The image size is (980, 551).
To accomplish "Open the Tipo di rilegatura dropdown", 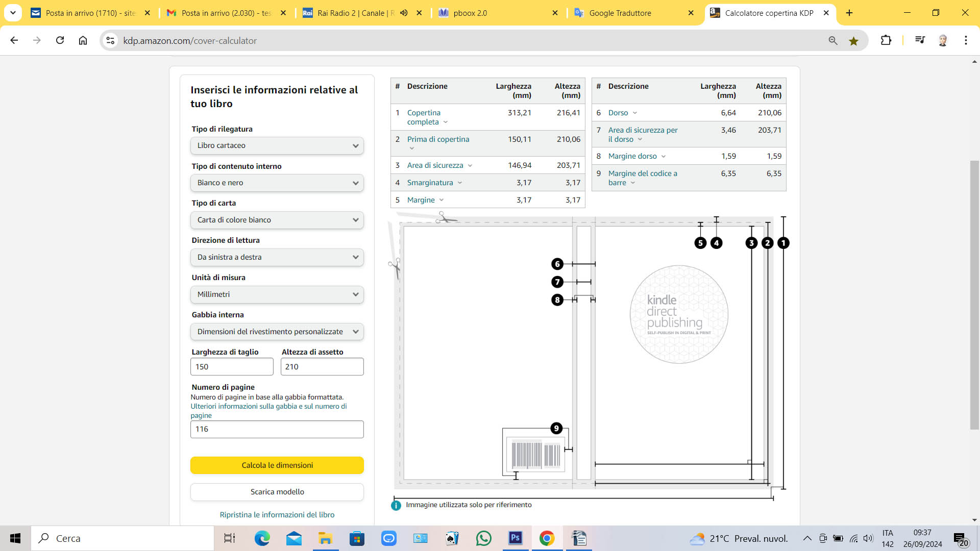I will coord(277,145).
